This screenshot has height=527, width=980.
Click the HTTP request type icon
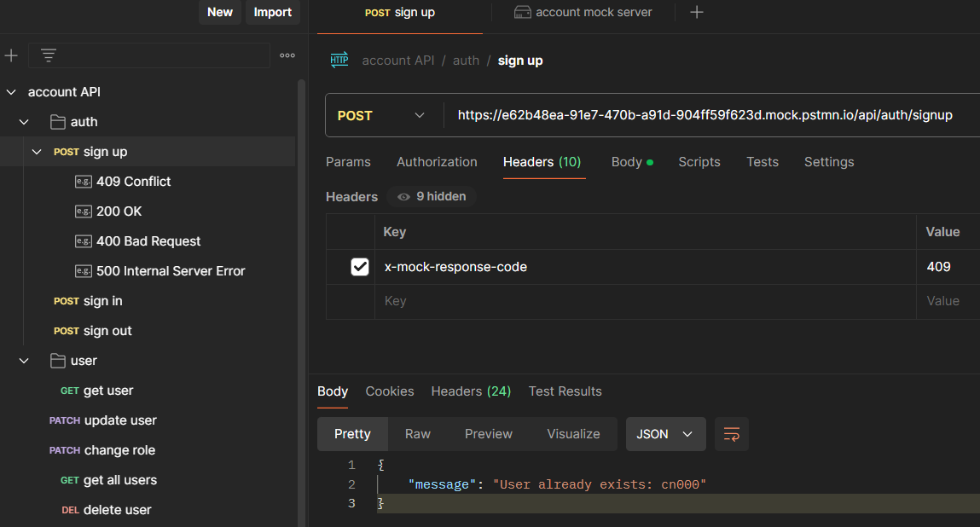pyautogui.click(x=339, y=60)
